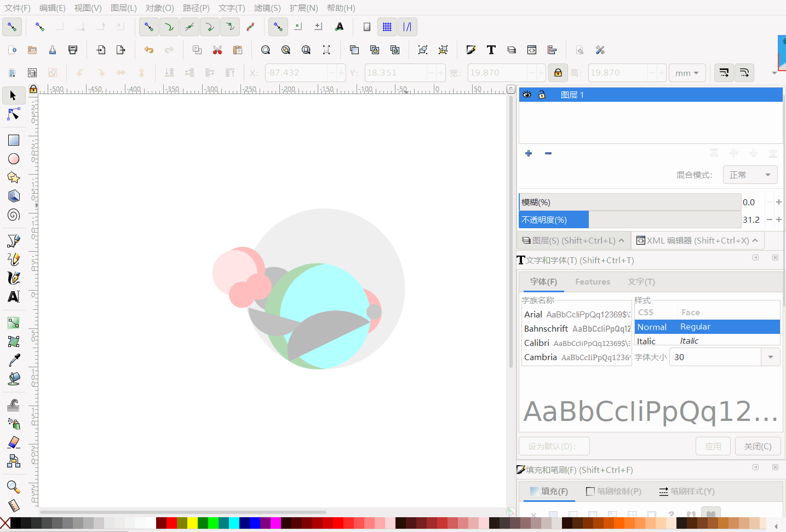Click the 模糊(%) blur slider
Image resolution: width=786 pixels, height=532 pixels.
[630, 202]
